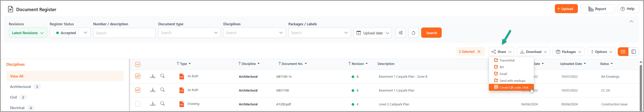Download the AB1100-1s document row
This screenshot has height=112, width=644.
coord(153,76)
